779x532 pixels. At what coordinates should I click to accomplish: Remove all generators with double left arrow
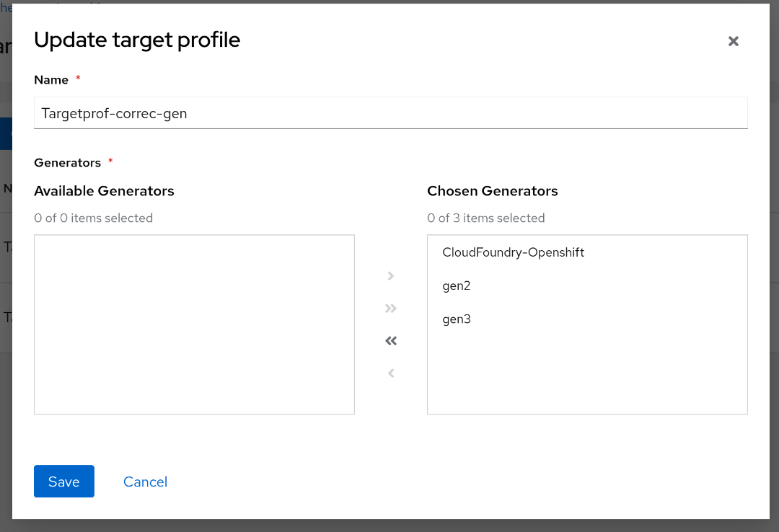[391, 341]
